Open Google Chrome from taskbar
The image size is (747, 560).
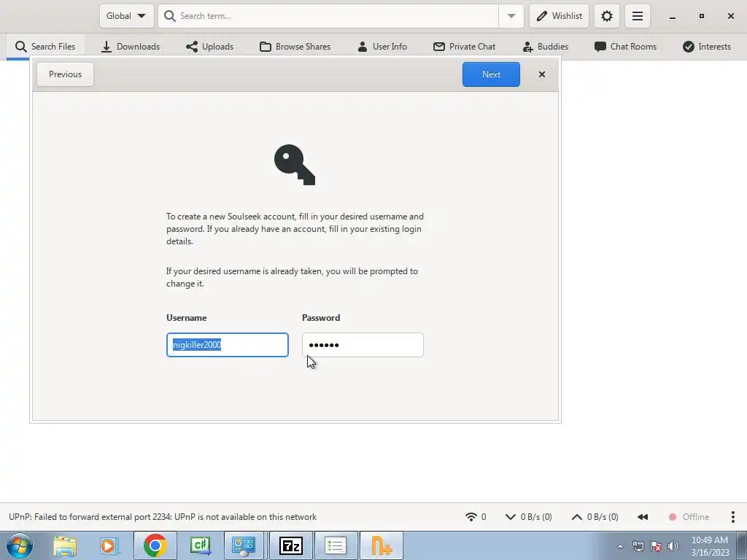pyautogui.click(x=155, y=545)
